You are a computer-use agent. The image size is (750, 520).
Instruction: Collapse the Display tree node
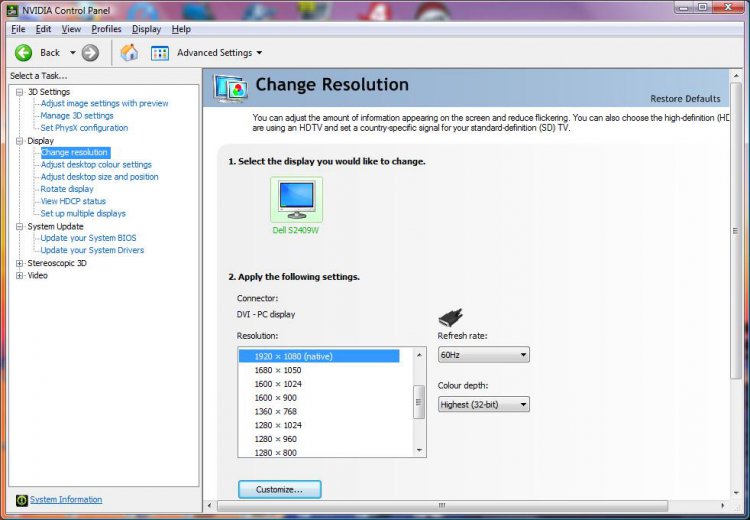pos(19,141)
